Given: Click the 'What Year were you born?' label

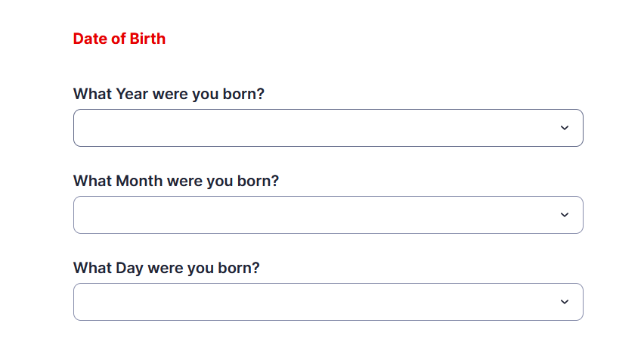Looking at the screenshot, I should pos(169,94).
